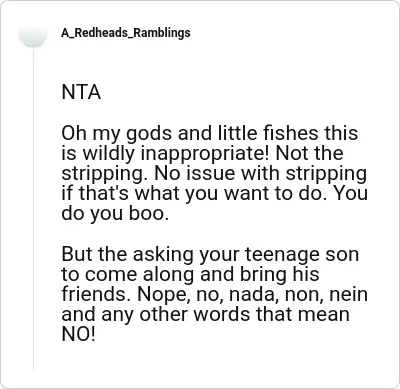This screenshot has height=389, width=400.
Task: Click the line 'But the asking your teenage son'
Action: point(210,254)
